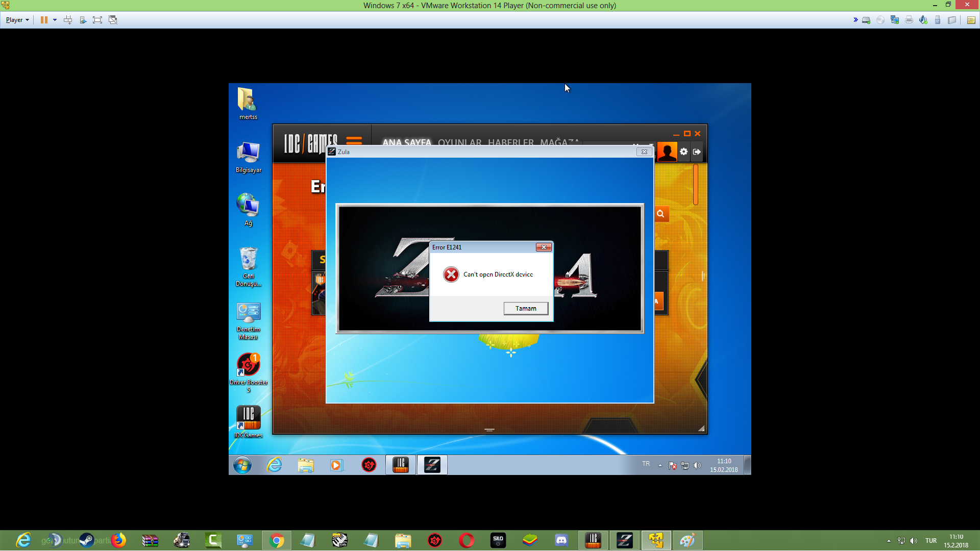The height and width of the screenshot is (551, 980).
Task: Show hidden icons in guest system tray
Action: (x=660, y=465)
